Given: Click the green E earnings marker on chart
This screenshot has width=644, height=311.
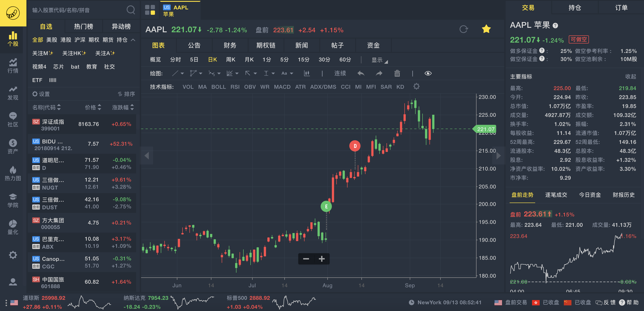Looking at the screenshot, I should coord(326,206).
